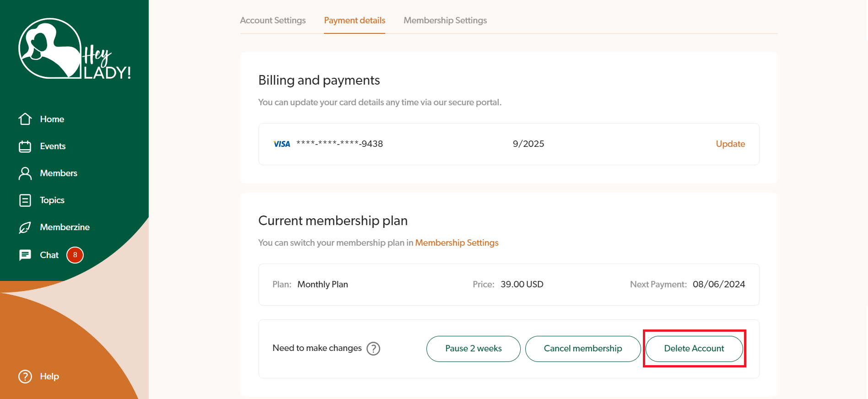Click the Delete Account button
Screen dimensions: 868x399
pyautogui.click(x=694, y=349)
